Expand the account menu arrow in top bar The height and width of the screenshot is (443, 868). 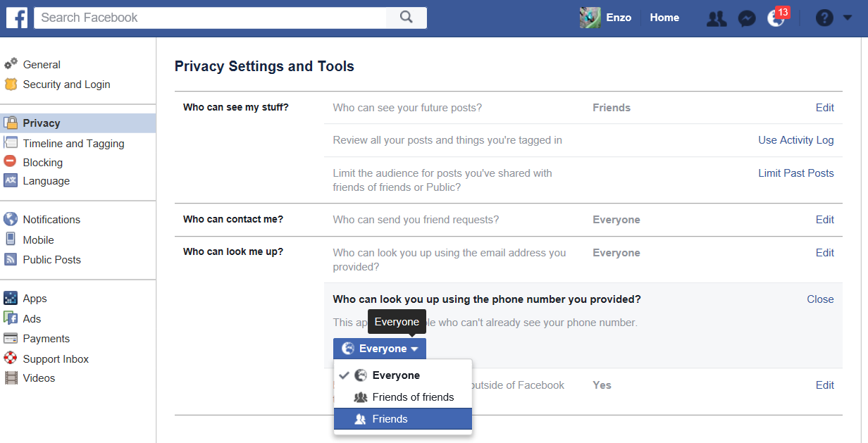tap(848, 18)
